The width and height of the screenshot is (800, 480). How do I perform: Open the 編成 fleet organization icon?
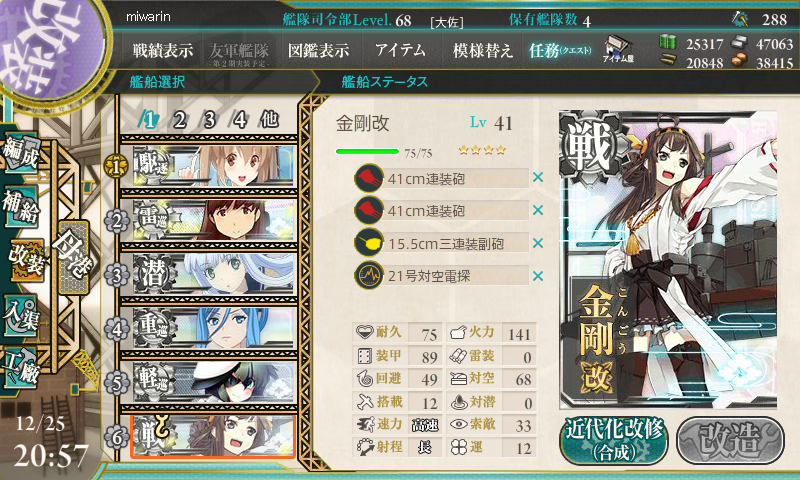21,152
